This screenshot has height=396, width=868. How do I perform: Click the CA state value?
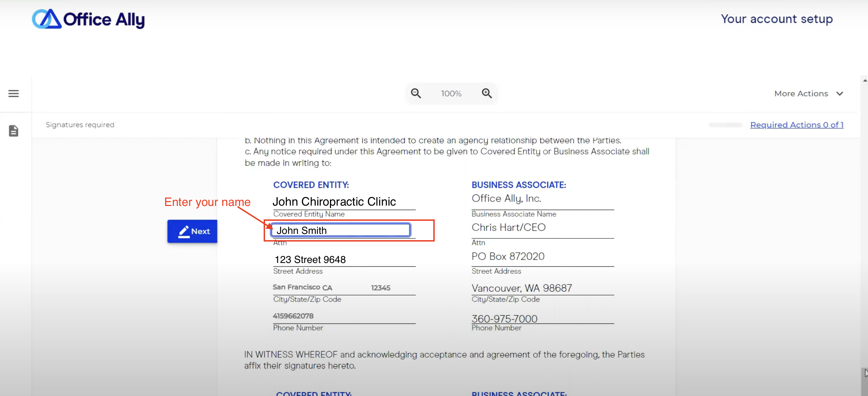(327, 288)
